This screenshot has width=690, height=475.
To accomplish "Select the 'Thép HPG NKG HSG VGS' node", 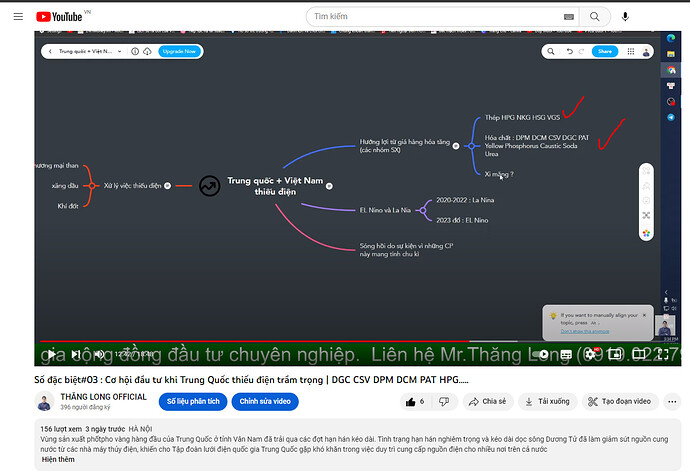I will coord(522,118).
